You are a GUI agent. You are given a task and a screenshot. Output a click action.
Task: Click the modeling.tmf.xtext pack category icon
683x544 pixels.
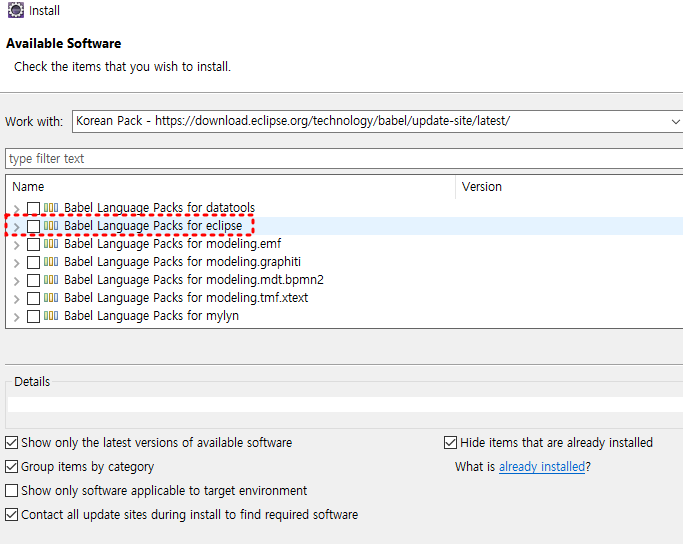tap(51, 298)
